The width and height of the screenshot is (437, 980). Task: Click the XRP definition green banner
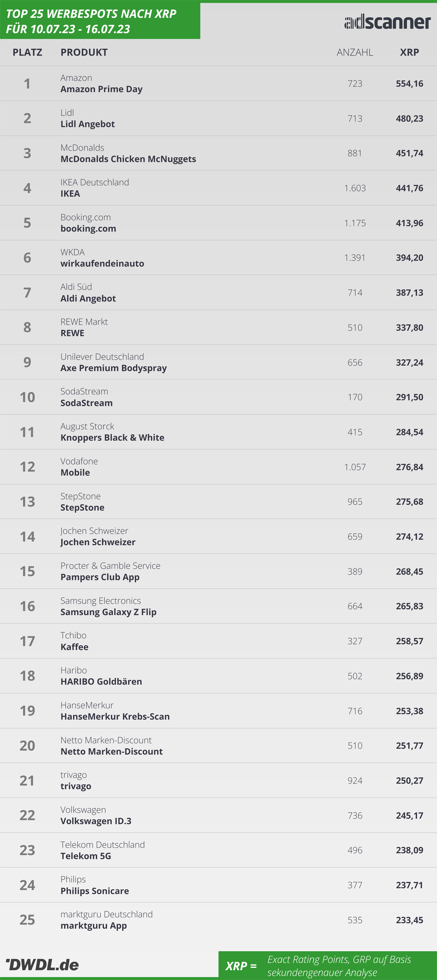[327, 965]
